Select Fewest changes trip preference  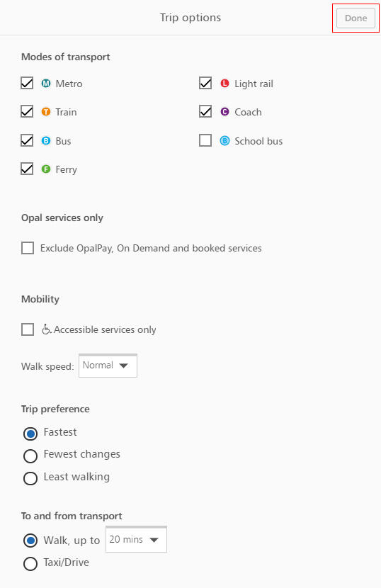tap(30, 456)
